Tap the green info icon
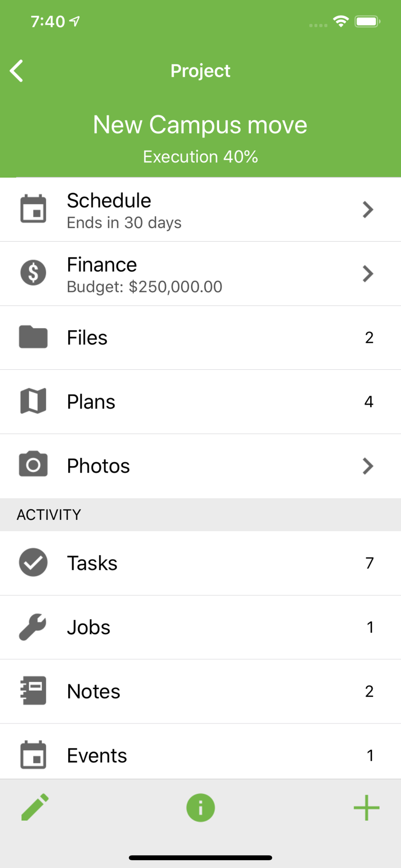401x868 pixels. coord(200,808)
